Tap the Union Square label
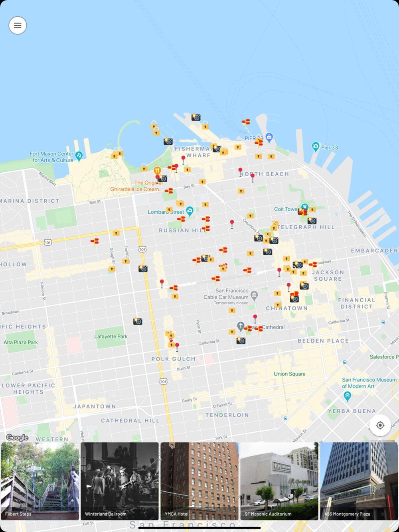This screenshot has width=399, height=532. pos(290,374)
